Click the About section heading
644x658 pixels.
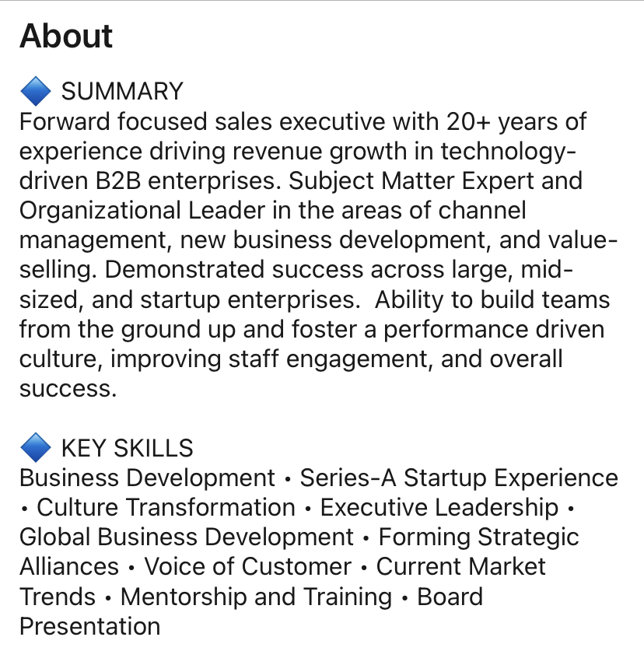66,37
